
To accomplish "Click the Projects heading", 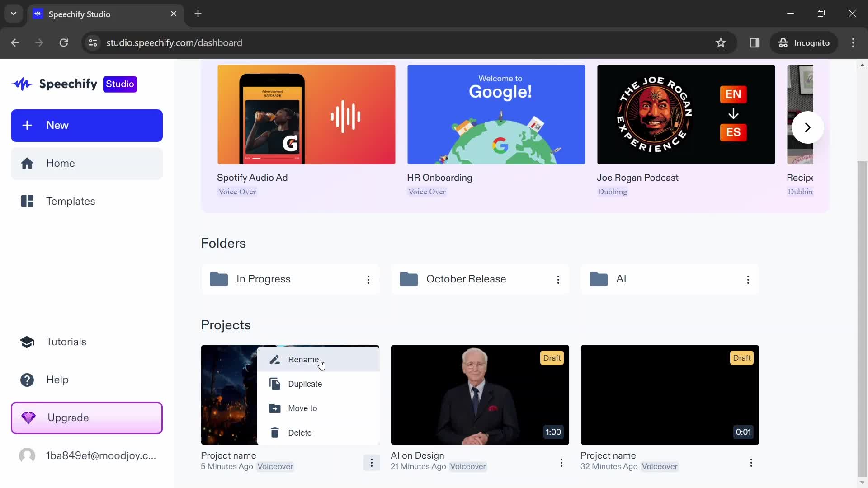I will pyautogui.click(x=226, y=325).
